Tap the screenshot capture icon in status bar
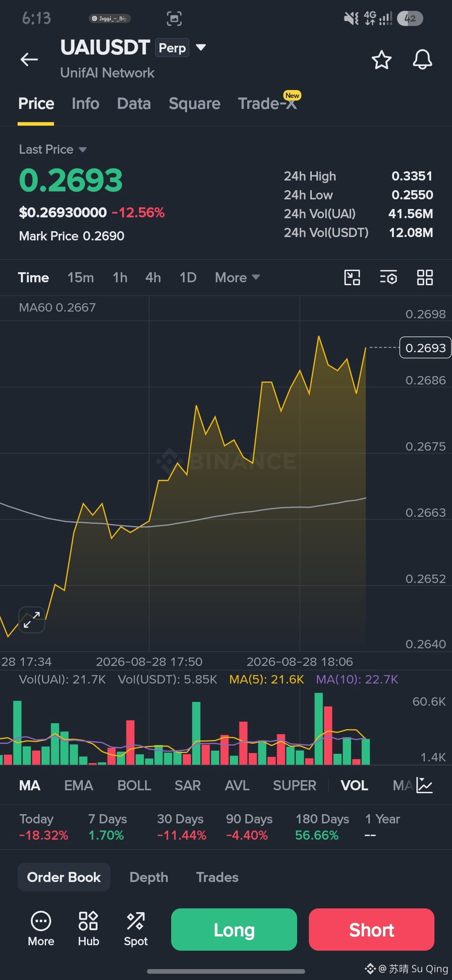 click(174, 18)
